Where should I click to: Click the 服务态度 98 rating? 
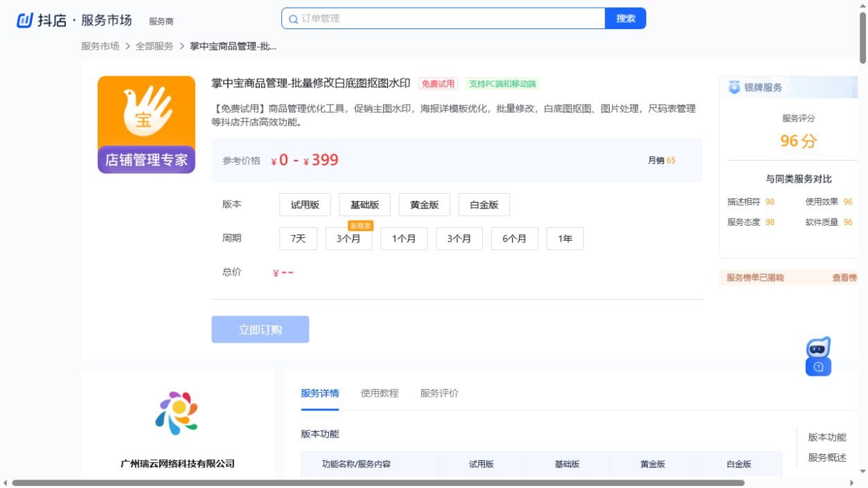(x=751, y=222)
